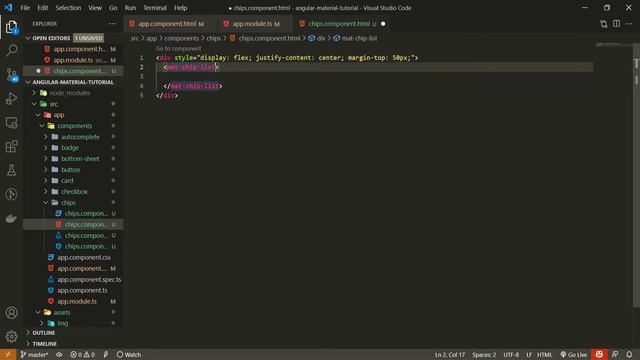Switch to app.module.ts tab
640x360 pixels.
click(252, 24)
